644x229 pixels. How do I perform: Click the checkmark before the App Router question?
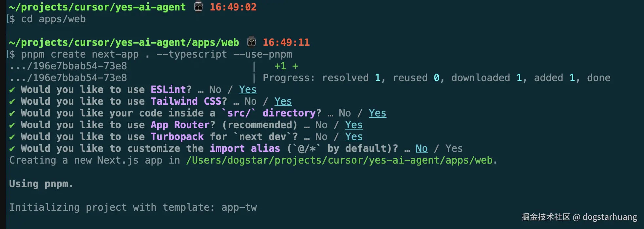coord(12,125)
